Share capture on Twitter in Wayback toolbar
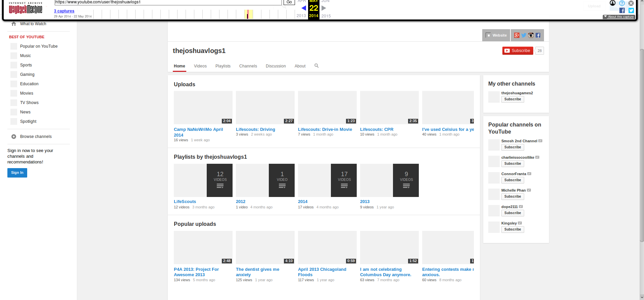The width and height of the screenshot is (644, 300). coord(631,10)
